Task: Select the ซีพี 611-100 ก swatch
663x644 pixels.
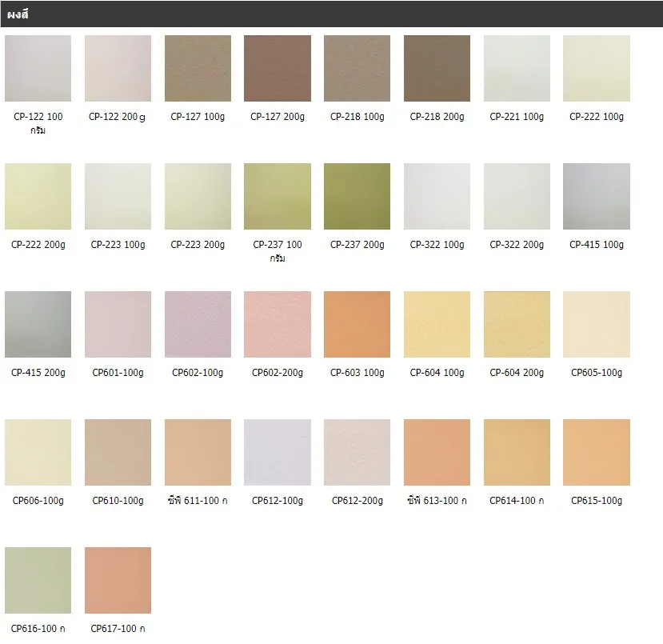Action: pyautogui.click(x=198, y=453)
